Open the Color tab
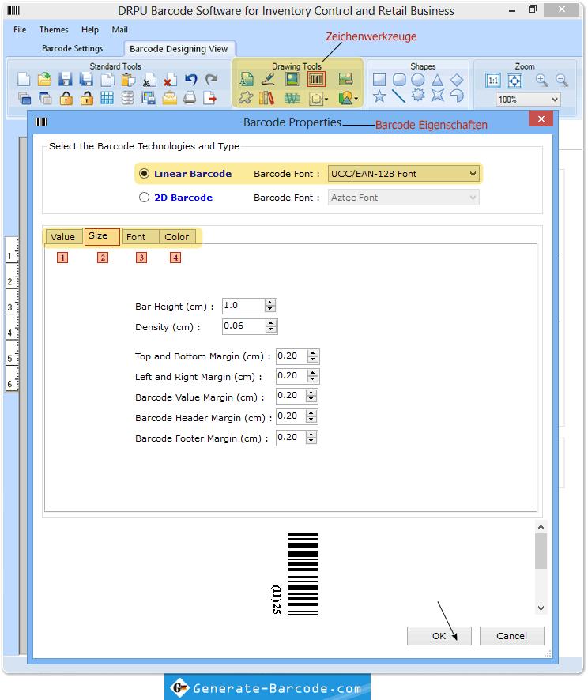 [177, 236]
